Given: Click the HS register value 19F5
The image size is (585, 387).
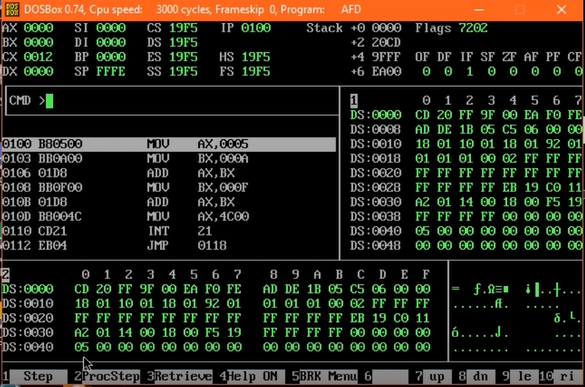Looking at the screenshot, I should click(x=256, y=57).
